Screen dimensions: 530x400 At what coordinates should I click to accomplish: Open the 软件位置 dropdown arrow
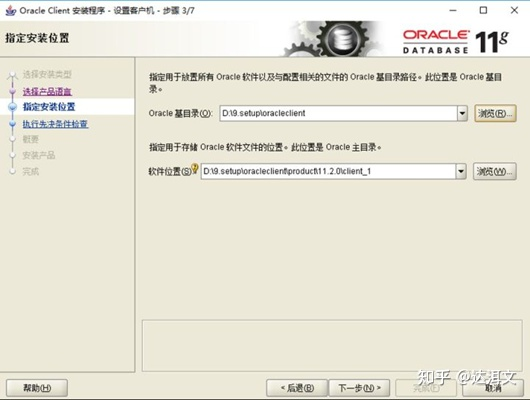click(461, 171)
